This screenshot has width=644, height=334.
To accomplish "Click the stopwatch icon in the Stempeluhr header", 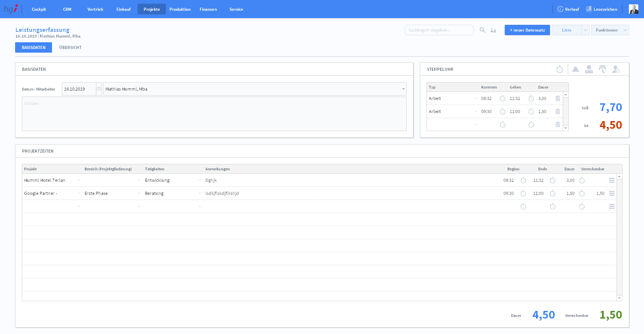I will [559, 69].
